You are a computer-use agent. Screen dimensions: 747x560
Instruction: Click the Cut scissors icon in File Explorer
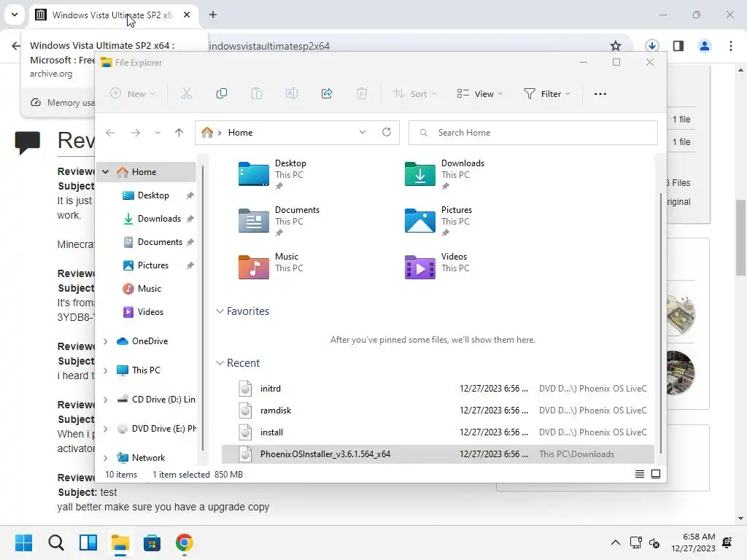coord(186,94)
